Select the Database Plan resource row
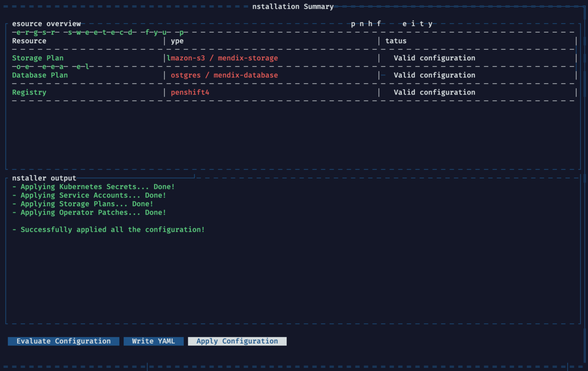This screenshot has width=588, height=371. point(294,75)
